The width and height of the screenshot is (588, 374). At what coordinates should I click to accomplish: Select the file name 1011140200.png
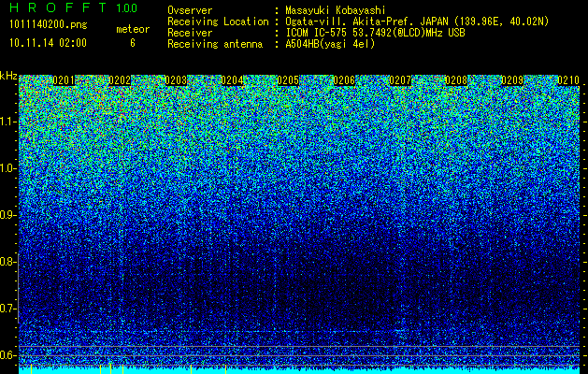[x=49, y=25]
